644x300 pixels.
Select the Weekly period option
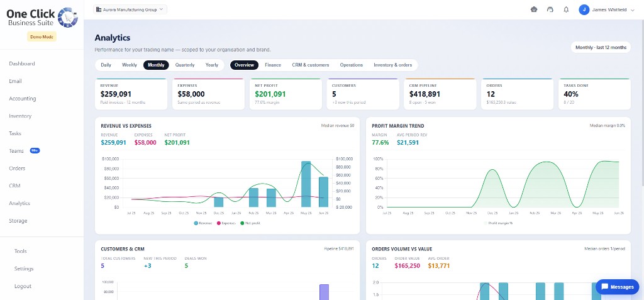130,65
